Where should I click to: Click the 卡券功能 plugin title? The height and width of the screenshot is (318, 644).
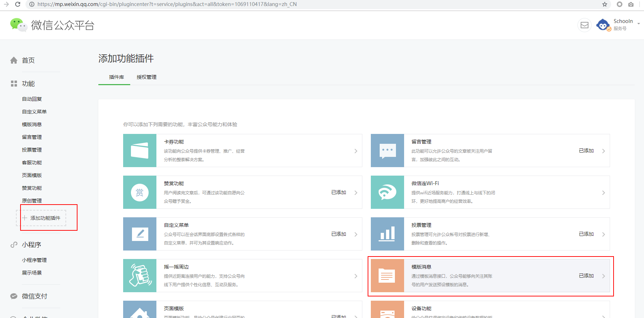tap(174, 142)
